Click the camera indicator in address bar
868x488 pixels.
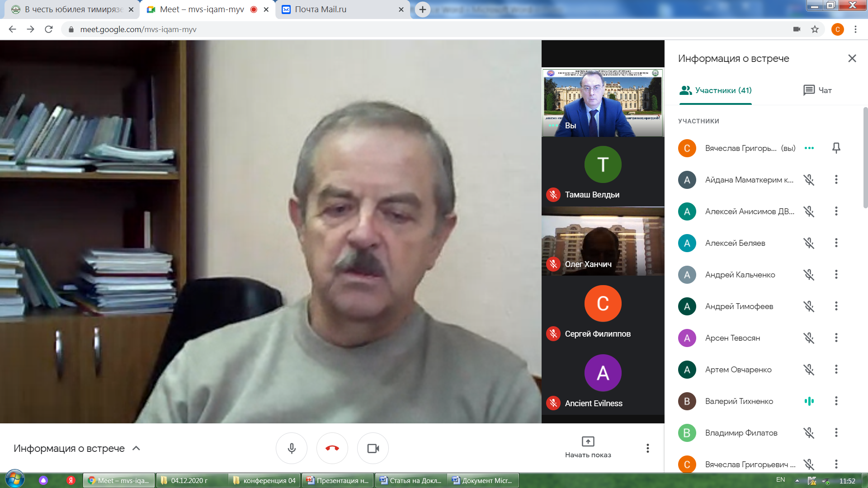[797, 29]
